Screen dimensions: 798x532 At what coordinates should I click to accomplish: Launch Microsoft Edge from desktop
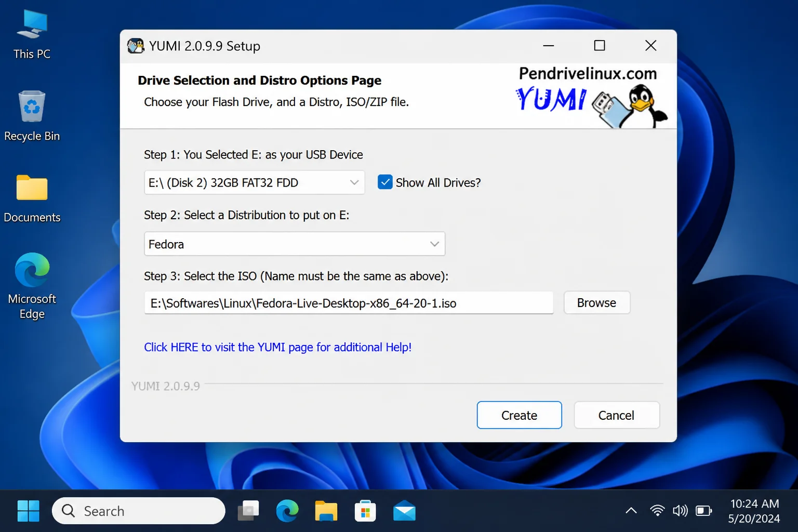[x=32, y=286]
